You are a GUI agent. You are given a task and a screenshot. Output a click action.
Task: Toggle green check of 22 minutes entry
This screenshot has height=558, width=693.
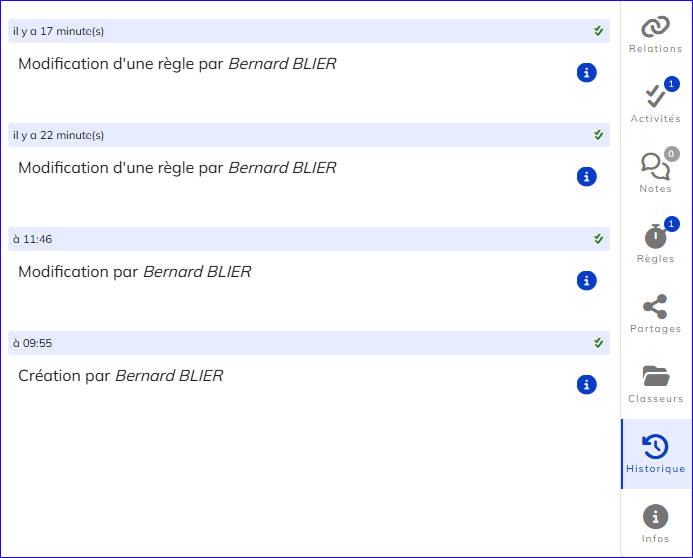[x=598, y=135]
